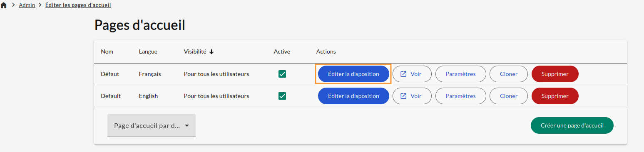Create a new page d'accueil
The image size is (644, 152).
click(572, 125)
